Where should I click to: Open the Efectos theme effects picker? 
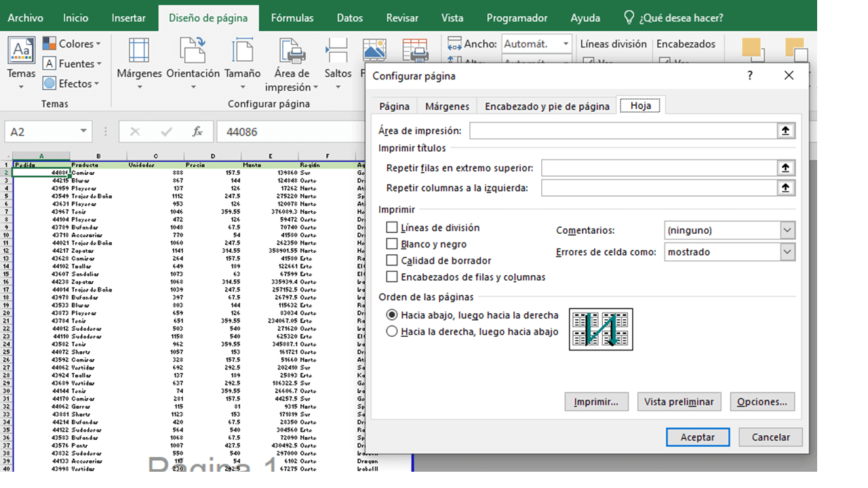(x=70, y=83)
